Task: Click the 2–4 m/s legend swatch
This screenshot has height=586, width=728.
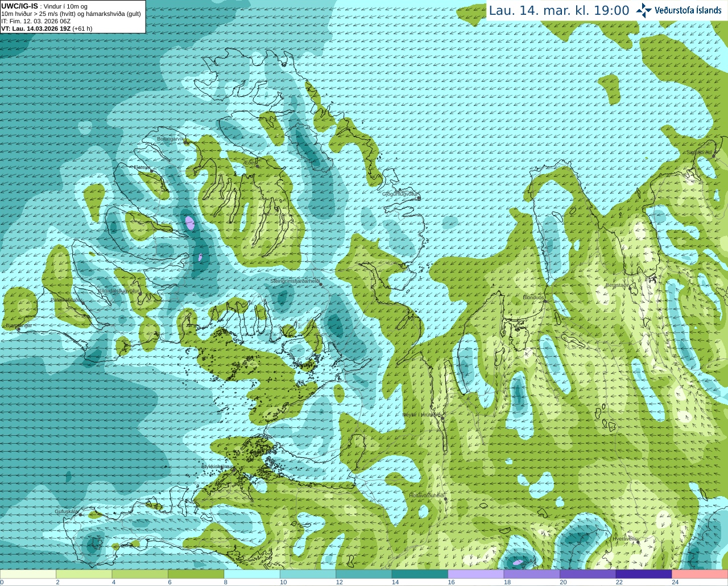Action: pyautogui.click(x=84, y=574)
